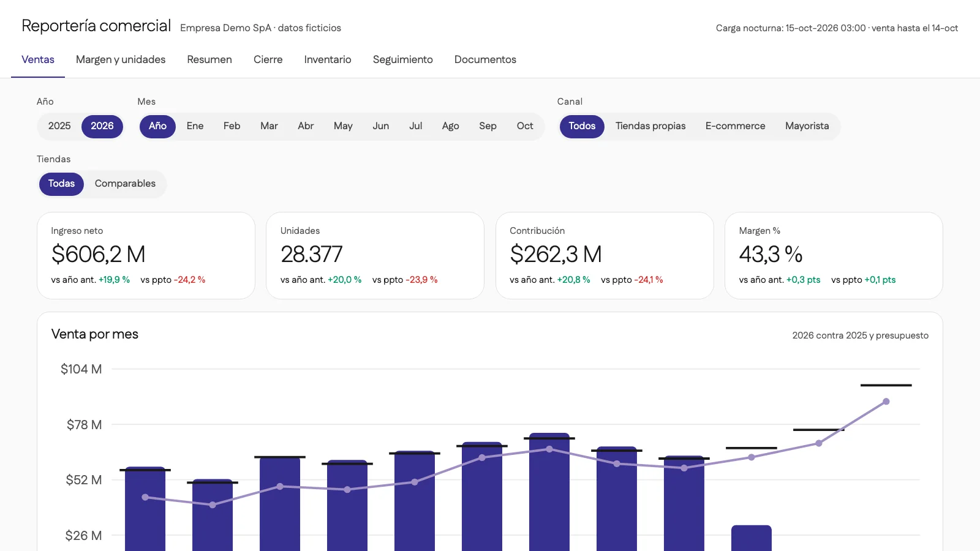Image resolution: width=980 pixels, height=551 pixels.
Task: Filter month to Ene
Action: pyautogui.click(x=195, y=126)
